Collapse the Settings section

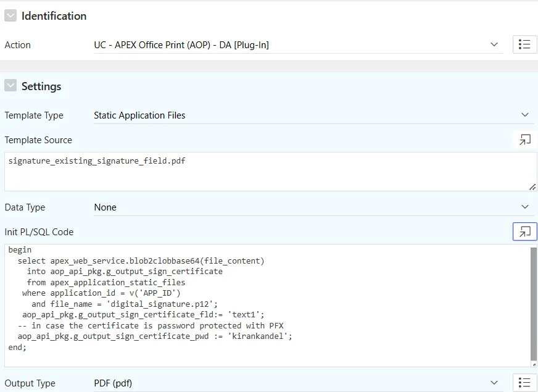point(10,85)
